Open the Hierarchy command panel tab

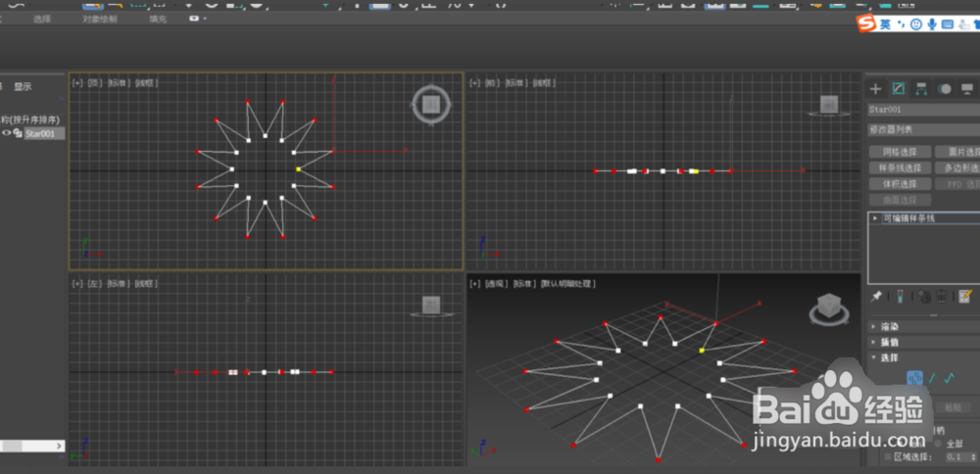point(920,89)
